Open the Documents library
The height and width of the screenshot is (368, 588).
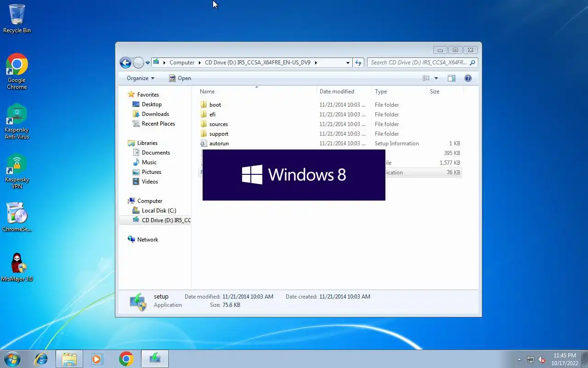[156, 153]
